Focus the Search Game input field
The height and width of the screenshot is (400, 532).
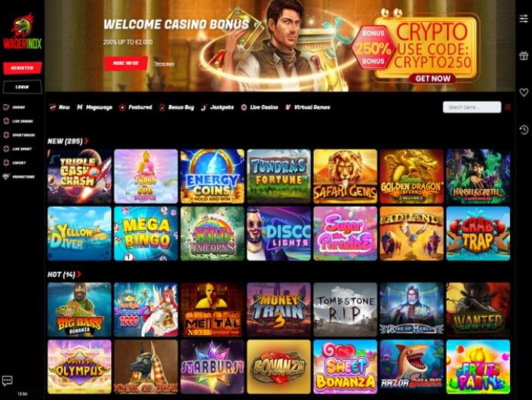tap(472, 107)
